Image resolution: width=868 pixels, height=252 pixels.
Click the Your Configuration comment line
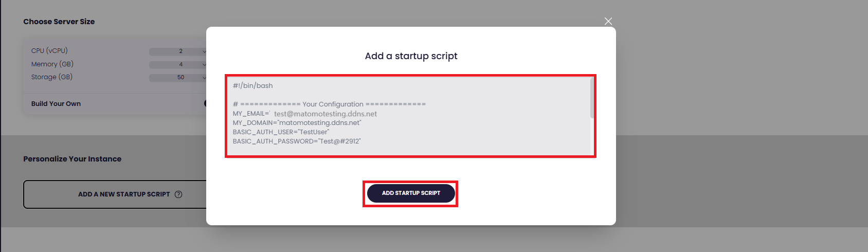329,104
